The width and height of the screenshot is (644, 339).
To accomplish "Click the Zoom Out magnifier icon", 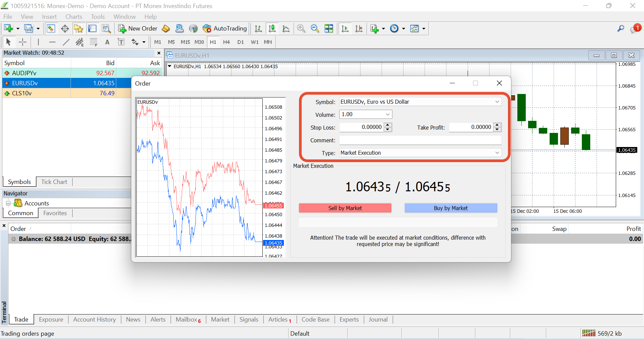I will click(x=315, y=29).
